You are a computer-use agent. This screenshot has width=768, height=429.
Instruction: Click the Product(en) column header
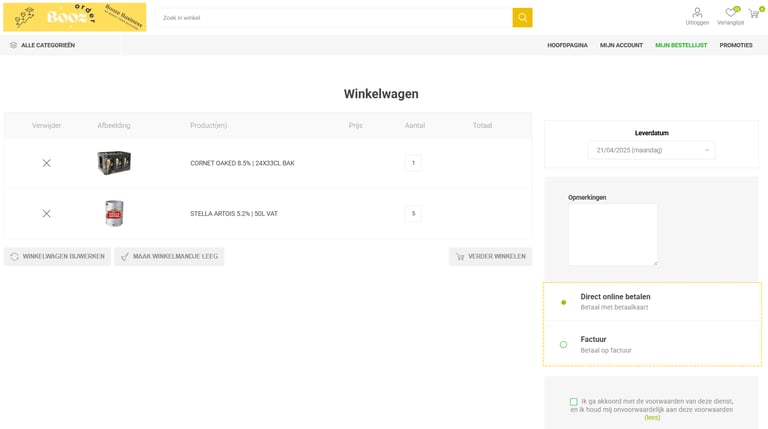(209, 125)
